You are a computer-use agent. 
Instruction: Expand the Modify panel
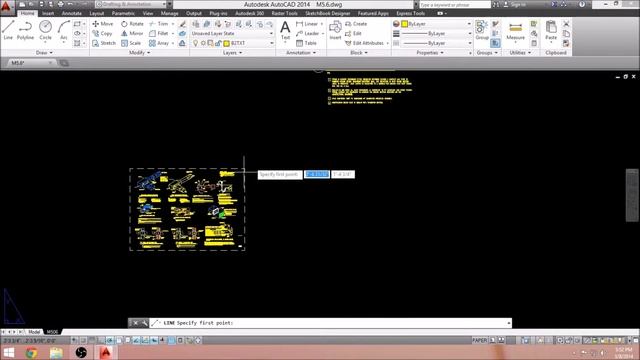coord(139,53)
